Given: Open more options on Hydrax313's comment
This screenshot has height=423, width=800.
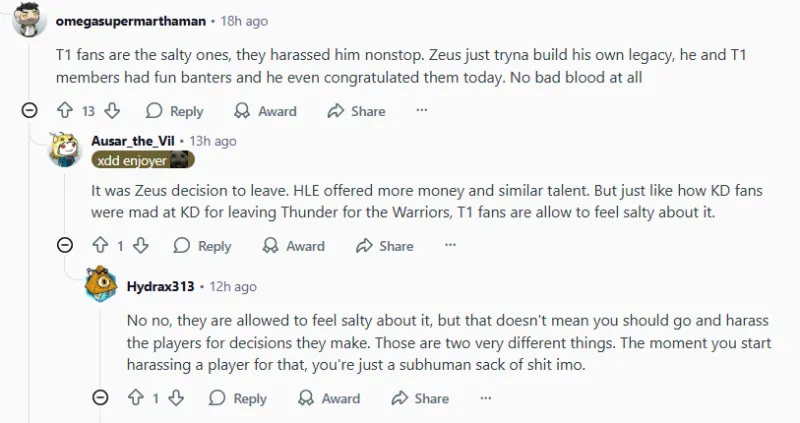Looking at the screenshot, I should pos(486,398).
